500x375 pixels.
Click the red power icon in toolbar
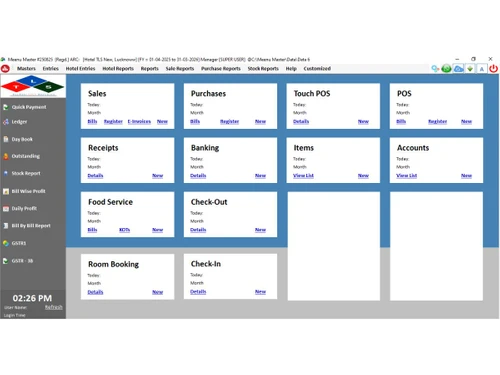point(493,69)
